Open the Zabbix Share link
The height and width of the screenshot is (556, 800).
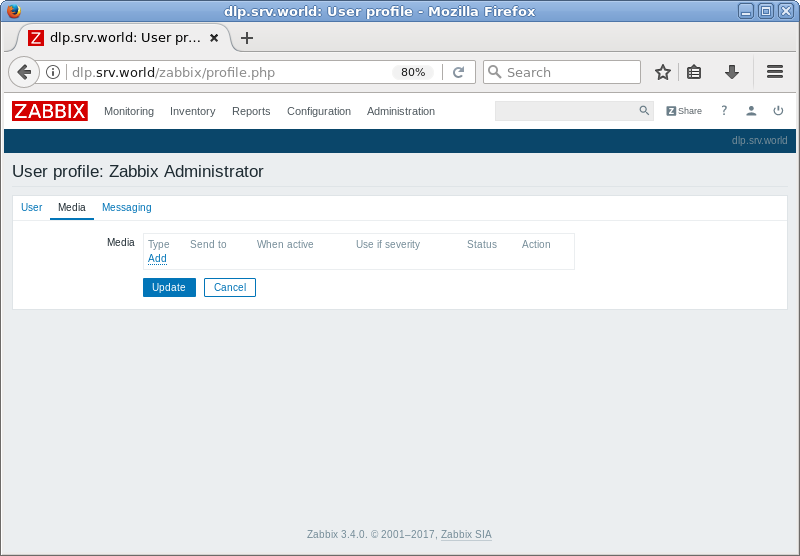[684, 111]
